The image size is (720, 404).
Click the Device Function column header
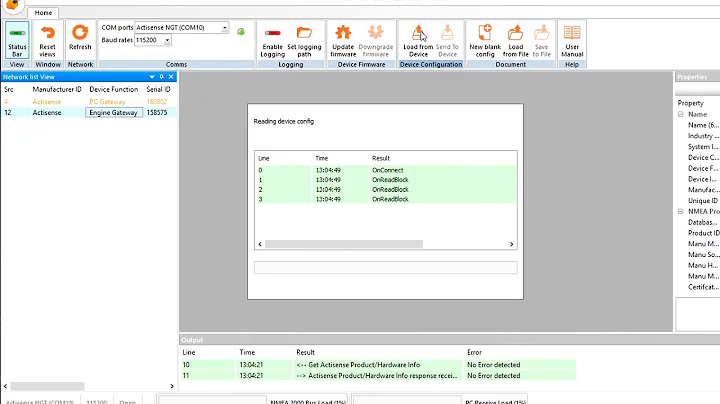click(113, 89)
